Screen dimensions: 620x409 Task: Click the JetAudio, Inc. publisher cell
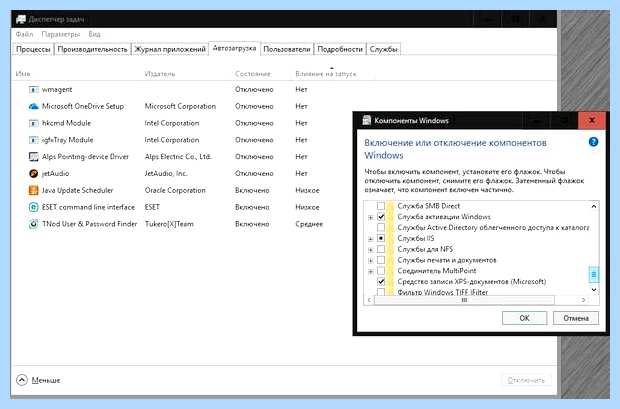[166, 174]
